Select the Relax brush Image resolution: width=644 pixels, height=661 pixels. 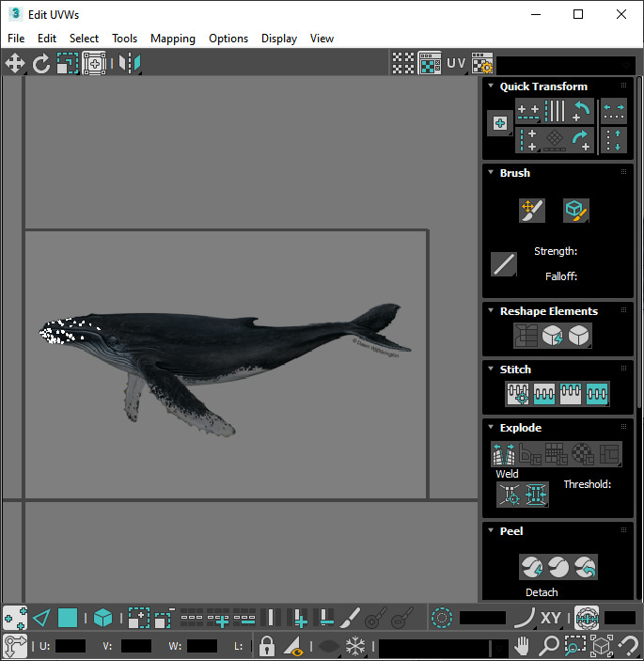[x=576, y=211]
